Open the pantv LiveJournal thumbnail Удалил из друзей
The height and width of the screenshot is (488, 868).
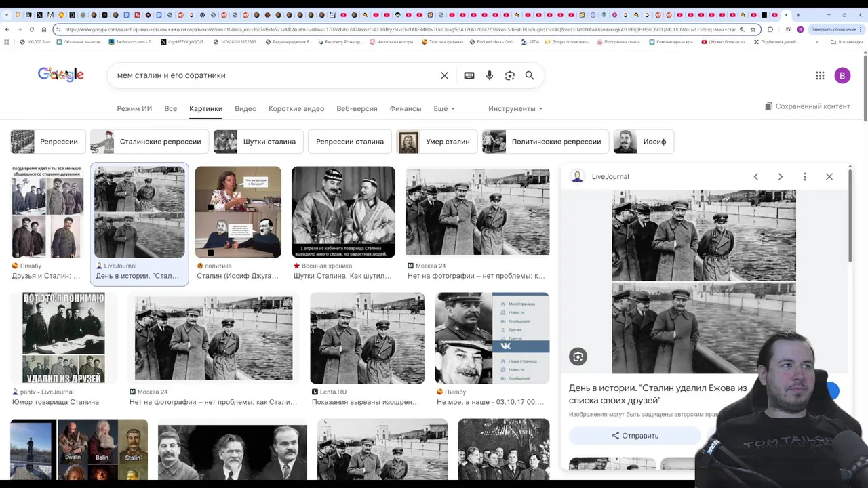pos(64,338)
